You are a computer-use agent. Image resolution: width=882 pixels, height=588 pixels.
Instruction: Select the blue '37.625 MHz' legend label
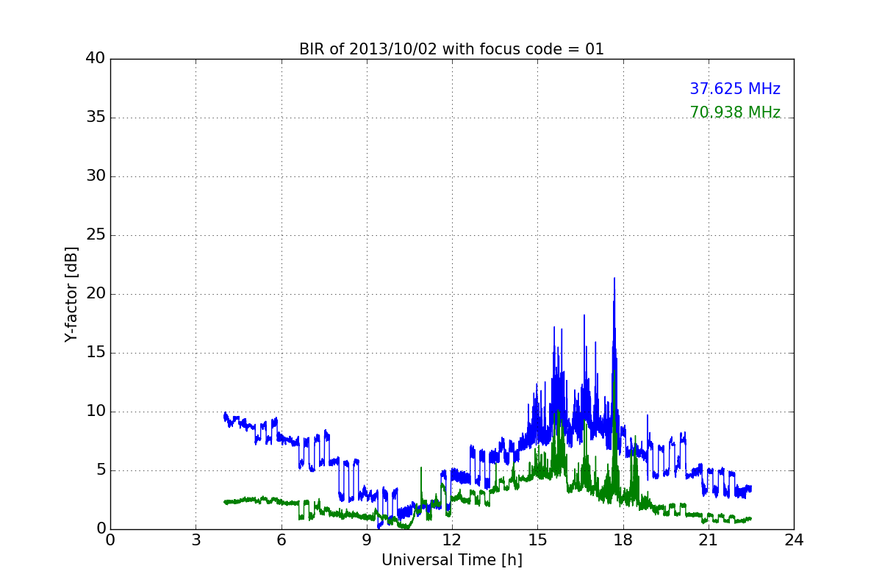coord(735,89)
